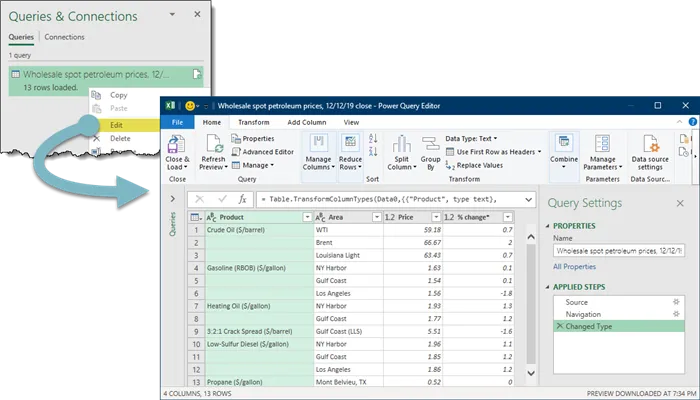The height and width of the screenshot is (400, 700).
Task: Switch to the Connections tab
Action: [65, 37]
